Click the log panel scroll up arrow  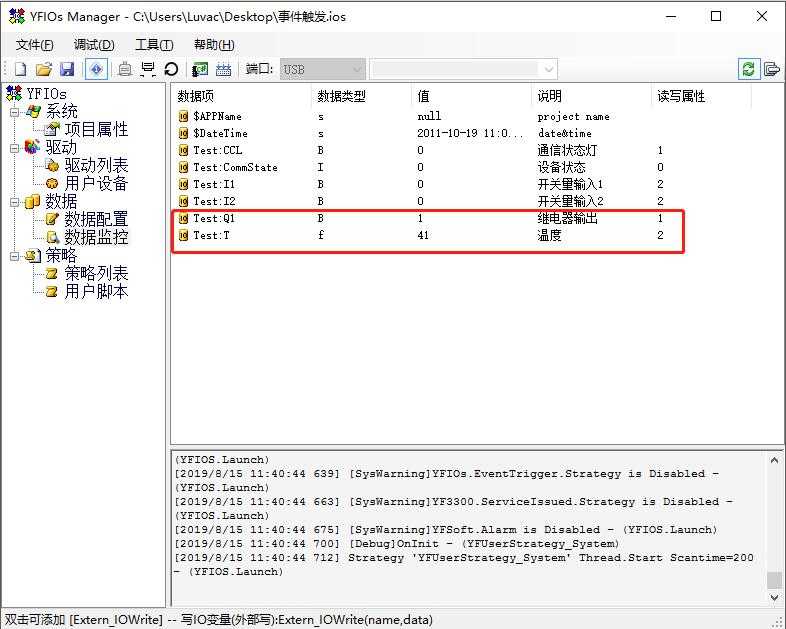(x=774, y=460)
